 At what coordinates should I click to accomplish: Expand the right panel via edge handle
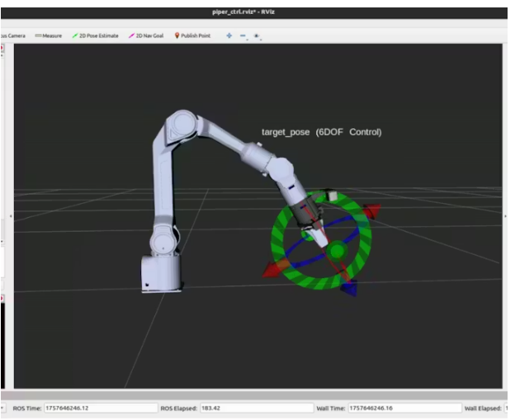click(x=504, y=216)
